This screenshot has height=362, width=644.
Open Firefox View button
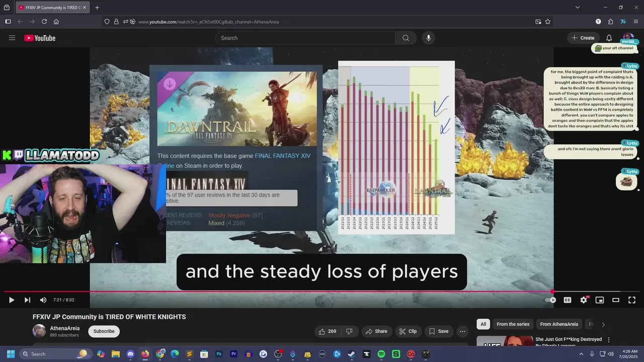[x=7, y=8]
